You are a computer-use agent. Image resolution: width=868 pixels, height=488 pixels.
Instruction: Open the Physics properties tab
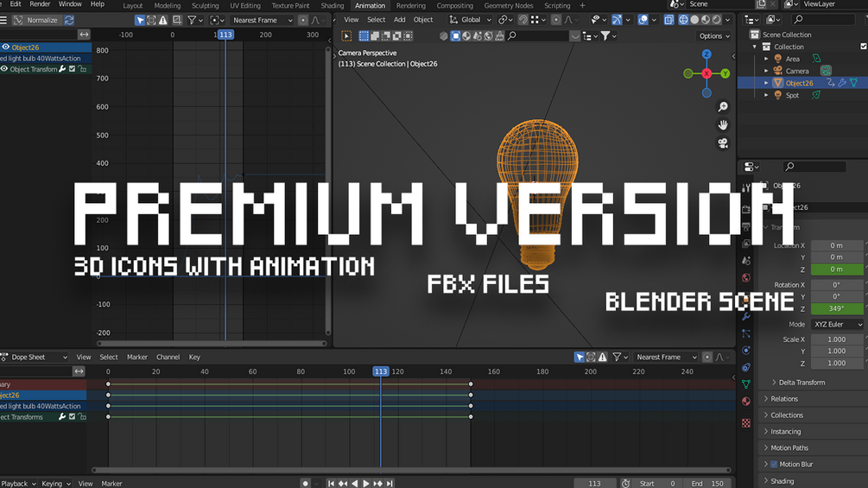(746, 350)
